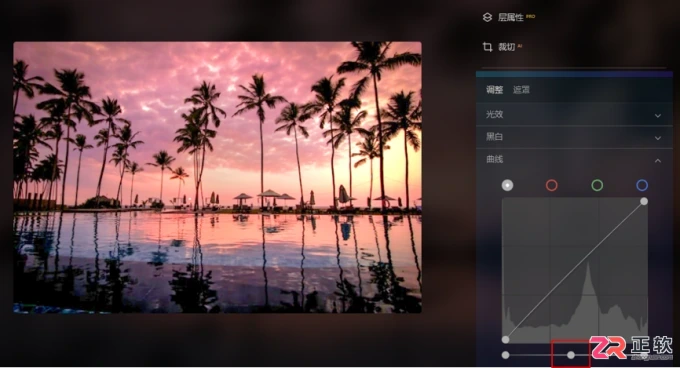This screenshot has width=680, height=368.
Task: Select the 裁切 crop tool icon
Action: click(x=487, y=47)
